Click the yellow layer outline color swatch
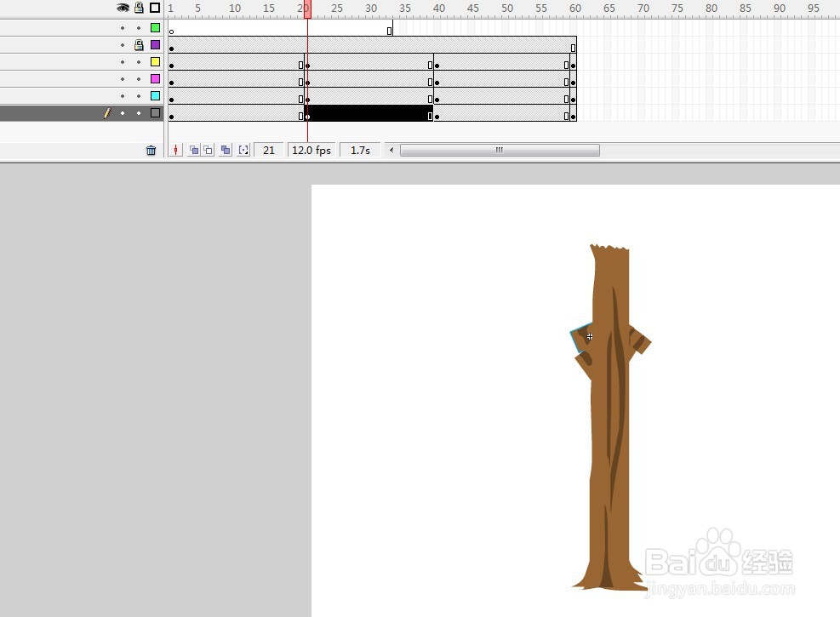Screen dimensions: 840x617 coord(156,61)
